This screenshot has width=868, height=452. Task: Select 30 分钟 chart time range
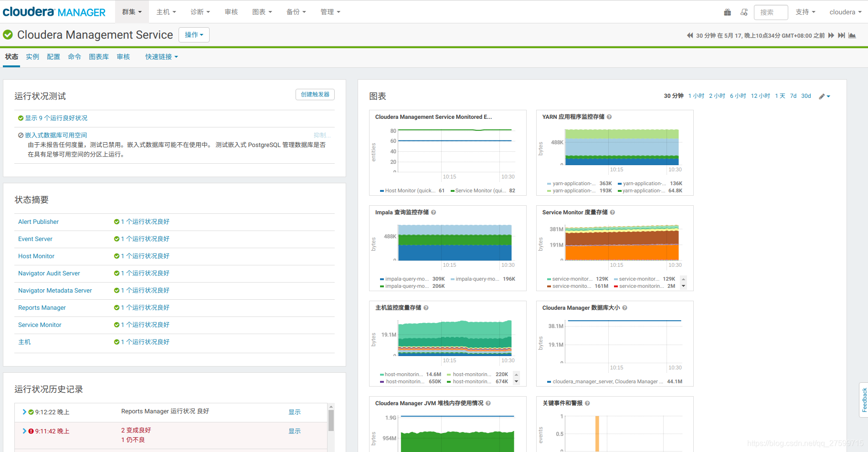click(674, 96)
